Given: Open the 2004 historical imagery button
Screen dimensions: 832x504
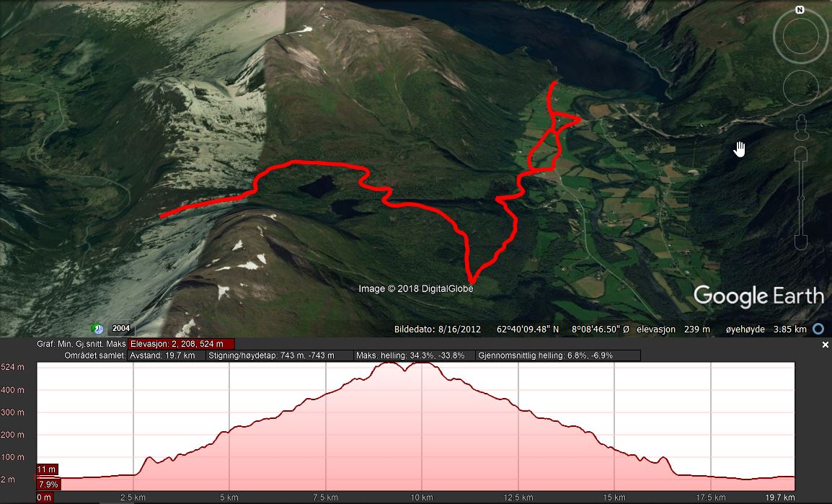Looking at the screenshot, I should coord(121,328).
